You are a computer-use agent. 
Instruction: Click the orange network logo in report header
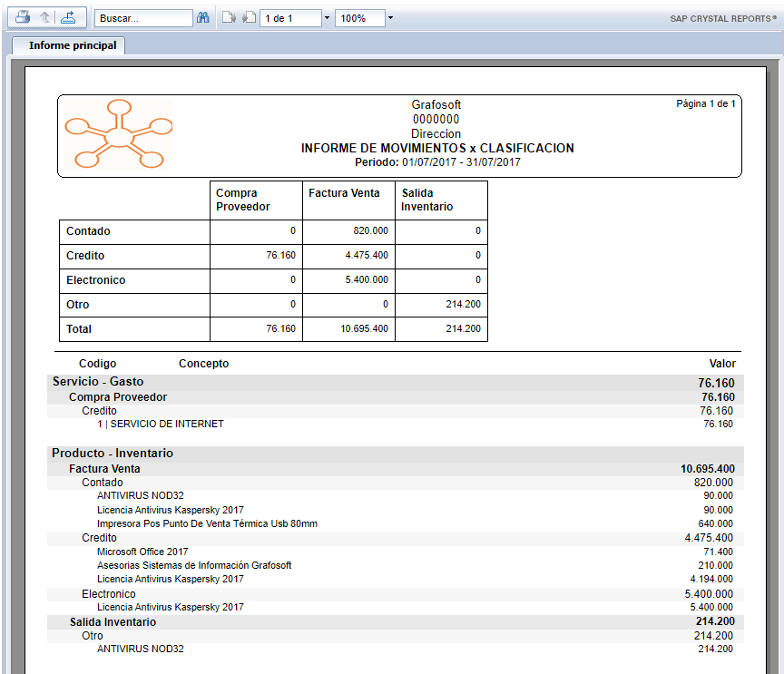118,136
